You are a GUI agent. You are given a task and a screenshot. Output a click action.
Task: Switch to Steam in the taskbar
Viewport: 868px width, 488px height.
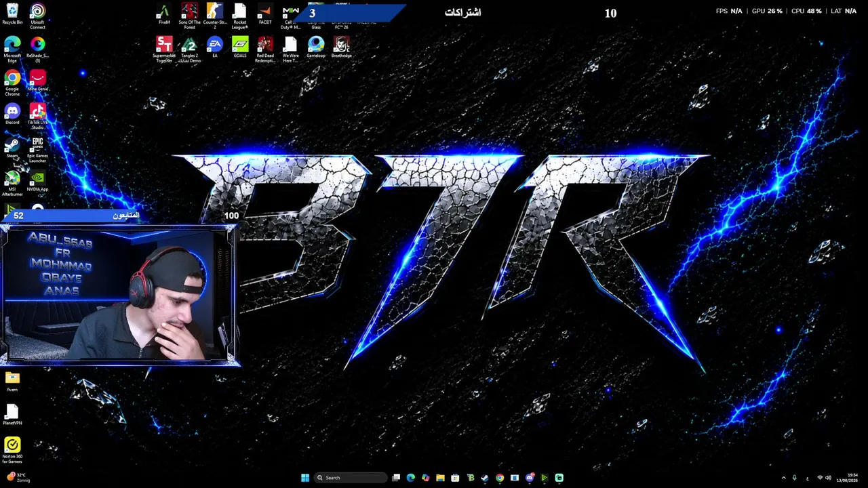485,478
